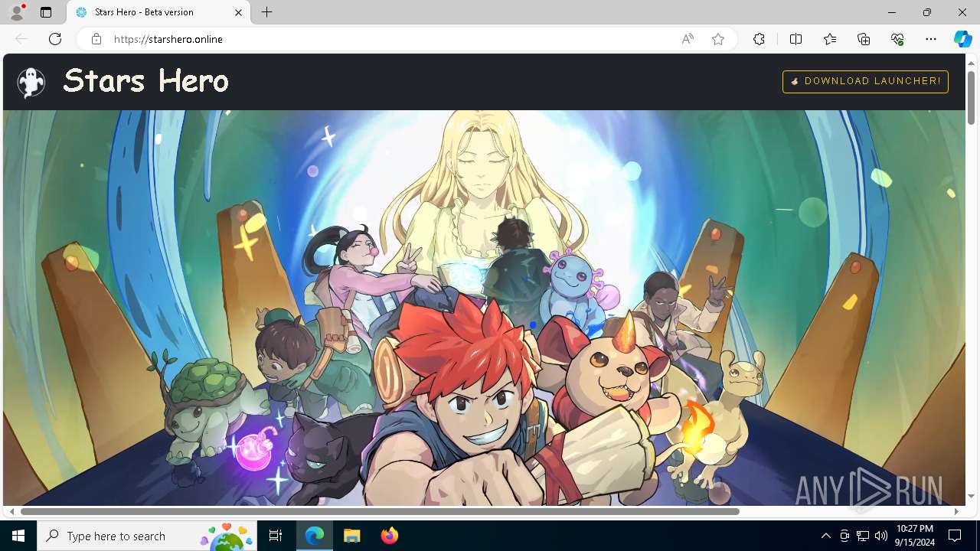Viewport: 980px width, 551px height.
Task: Restore down the browser window
Action: (927, 12)
